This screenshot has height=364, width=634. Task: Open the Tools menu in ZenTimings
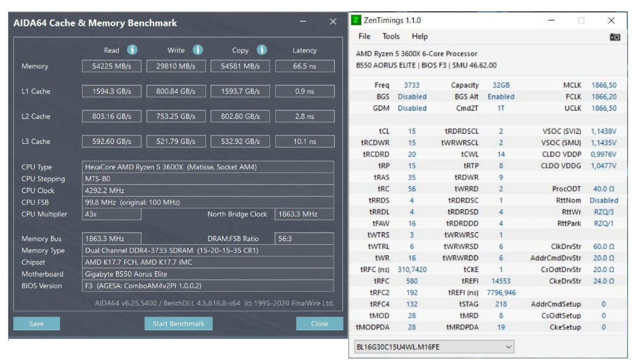pyautogui.click(x=391, y=36)
